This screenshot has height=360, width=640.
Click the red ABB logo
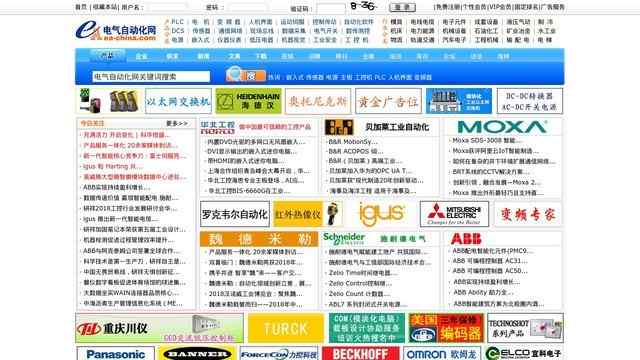tap(466, 238)
